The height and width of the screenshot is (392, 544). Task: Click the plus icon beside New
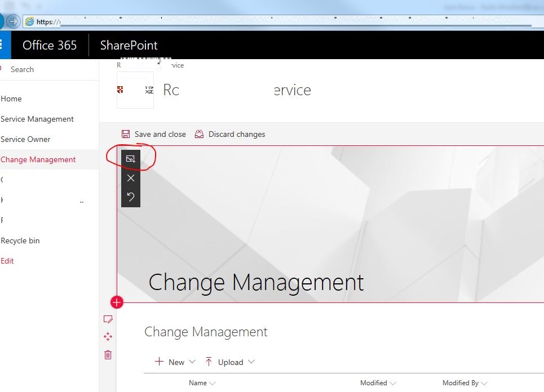point(159,362)
